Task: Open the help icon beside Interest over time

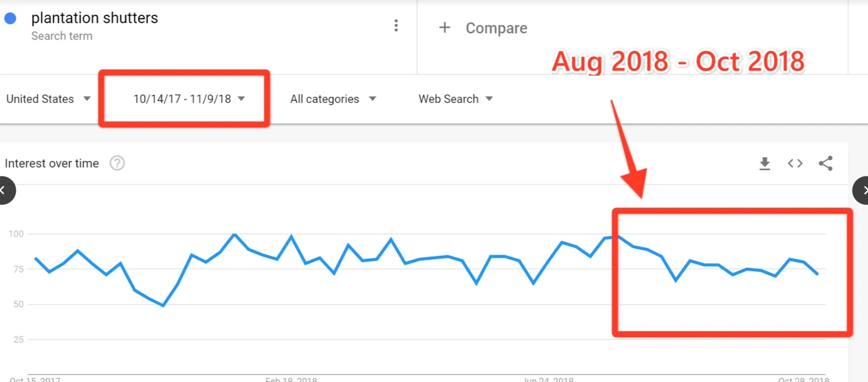Action: click(117, 163)
